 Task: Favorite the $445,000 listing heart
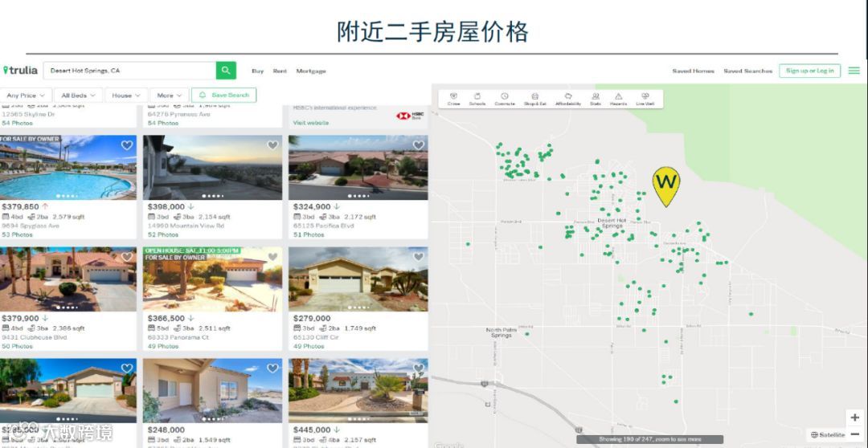click(419, 369)
